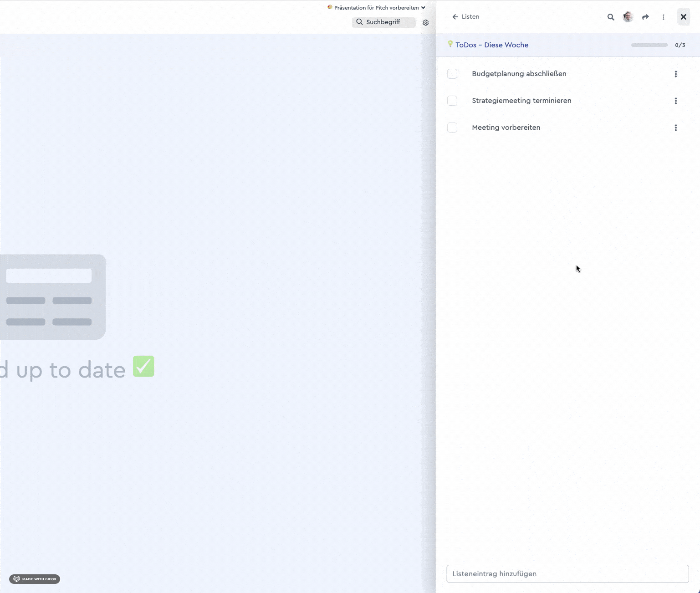Open search in the list panel
Image resolution: width=700 pixels, height=593 pixels.
click(610, 17)
